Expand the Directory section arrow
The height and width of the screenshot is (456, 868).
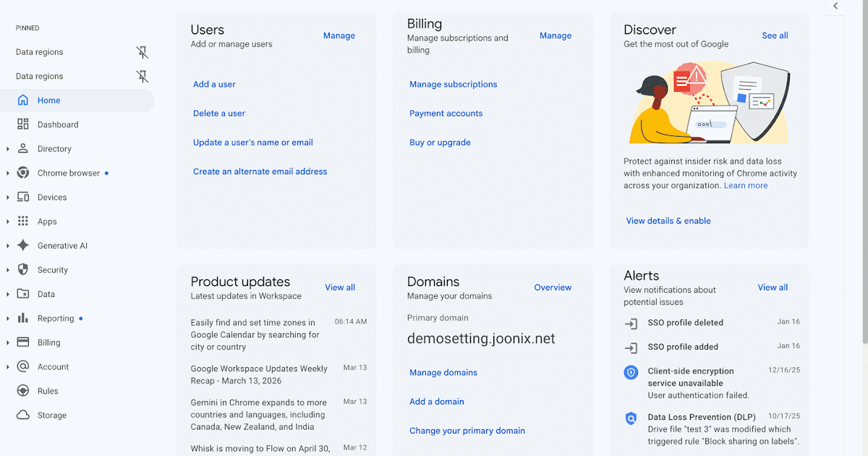(x=8, y=149)
